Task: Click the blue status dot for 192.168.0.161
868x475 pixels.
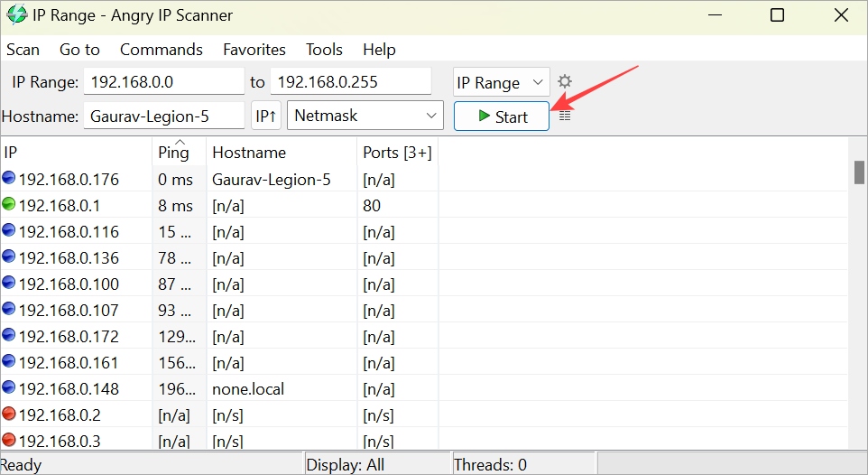Action: (9, 361)
